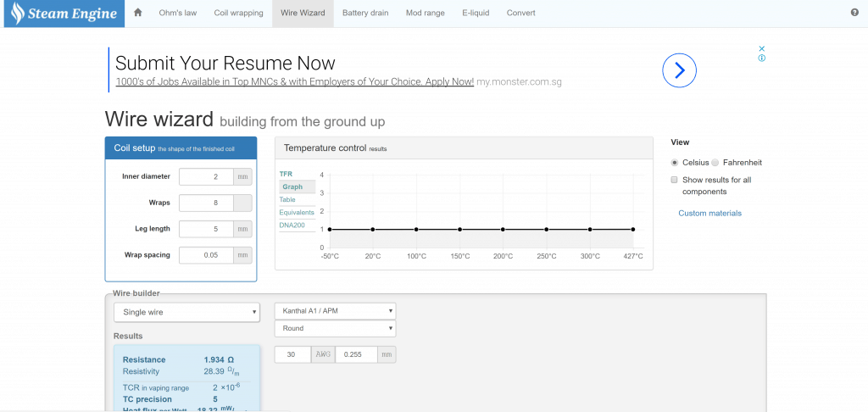Select the Table view in results
The height and width of the screenshot is (412, 868).
click(x=288, y=199)
